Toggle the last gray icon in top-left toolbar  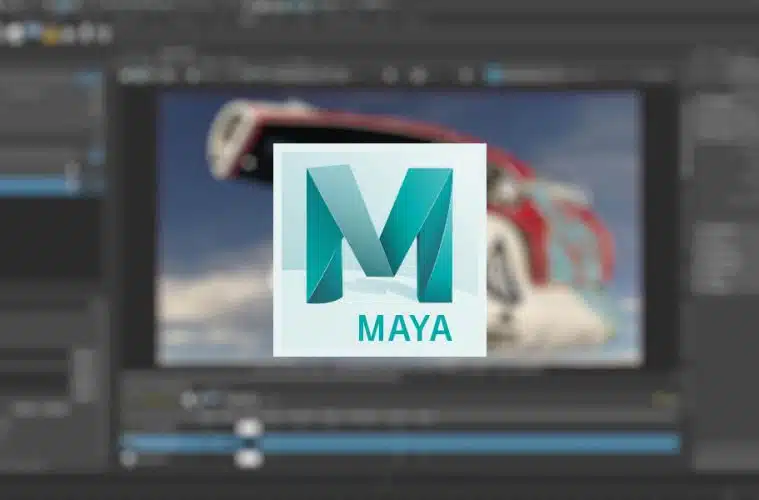click(104, 34)
